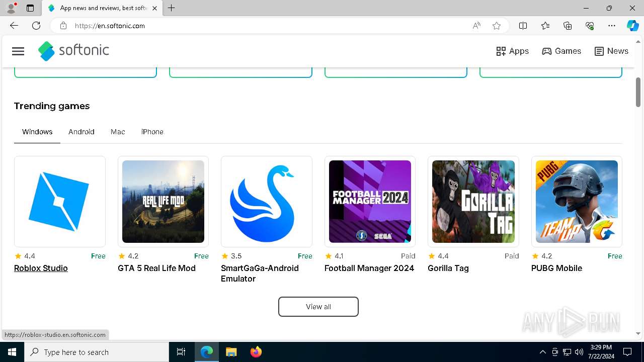Click the PUBG Mobile title link
This screenshot has height=362, width=644.
[556, 268]
